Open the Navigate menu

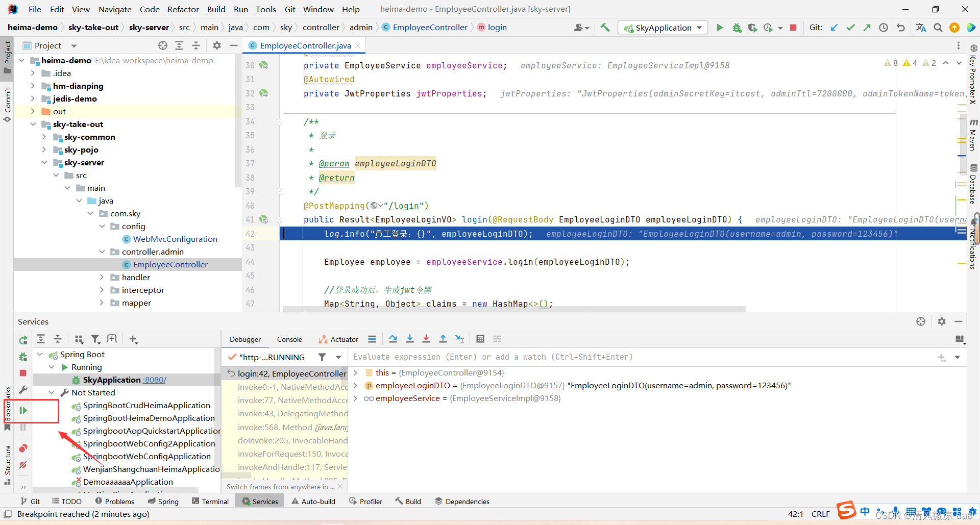click(115, 9)
